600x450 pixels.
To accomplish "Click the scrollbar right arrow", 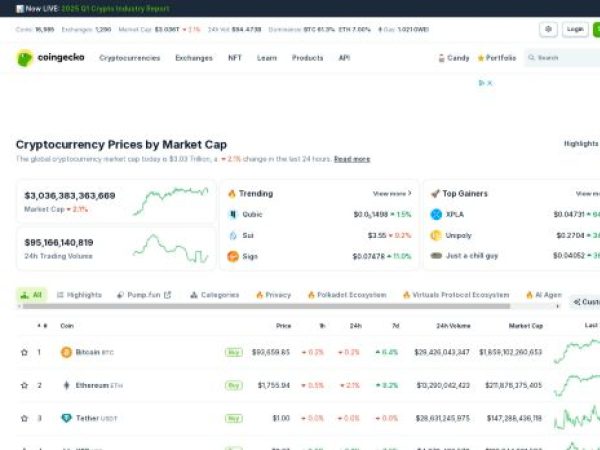I will pyautogui.click(x=558, y=306).
